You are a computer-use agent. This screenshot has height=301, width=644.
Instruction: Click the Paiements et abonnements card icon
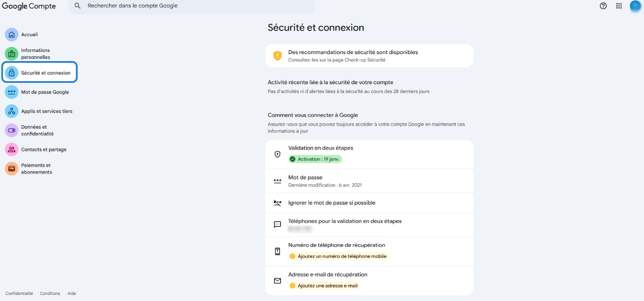click(11, 169)
